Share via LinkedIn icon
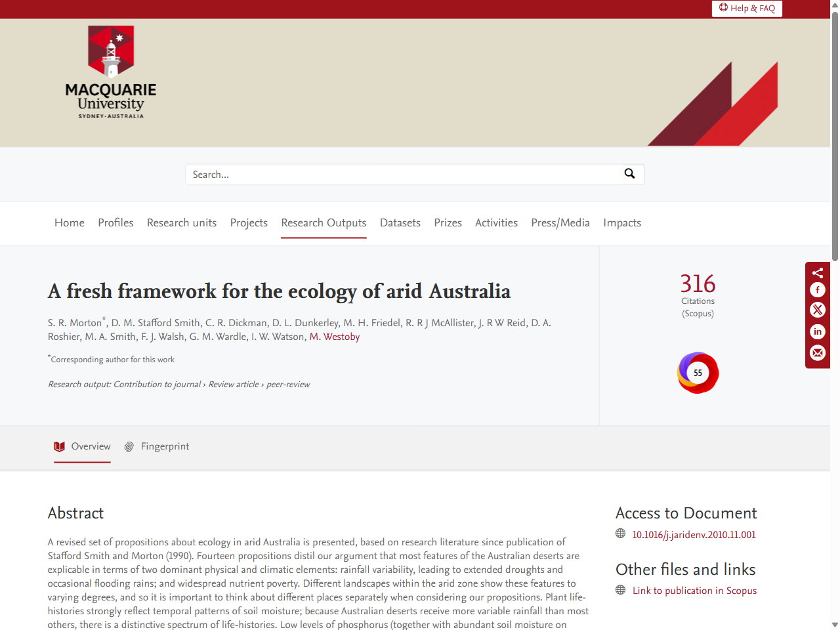 click(817, 332)
